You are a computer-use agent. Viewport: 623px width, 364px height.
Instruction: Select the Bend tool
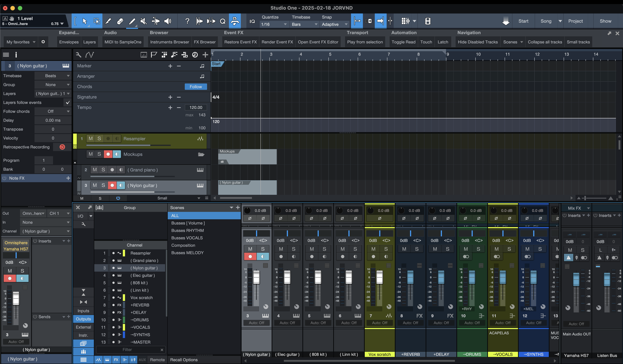point(155,21)
